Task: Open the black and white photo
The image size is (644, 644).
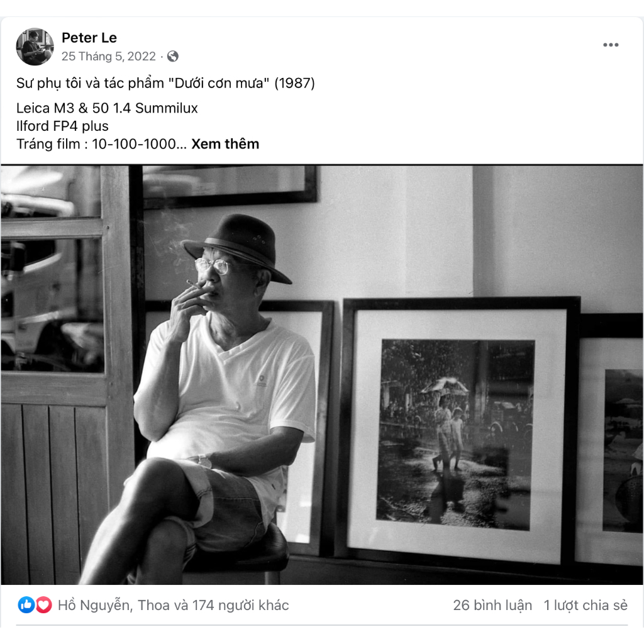Action: [x=322, y=375]
